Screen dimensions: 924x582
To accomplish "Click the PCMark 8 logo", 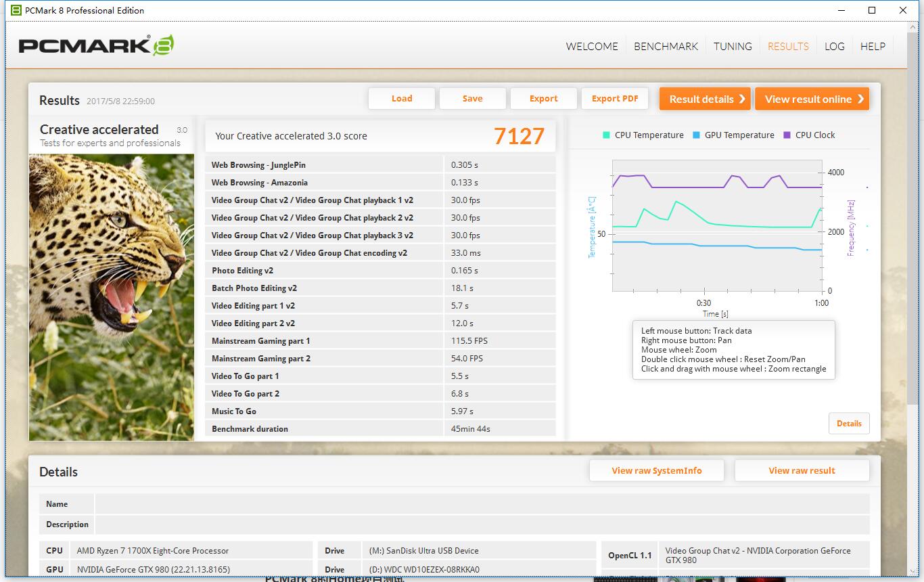I will [96, 45].
